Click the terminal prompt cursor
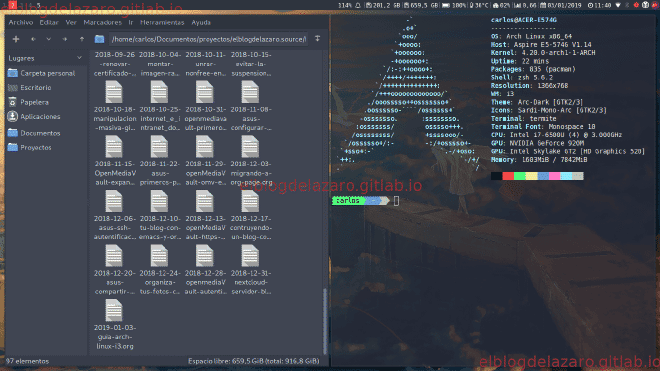Image resolution: width=660 pixels, height=371 pixels. (x=396, y=201)
